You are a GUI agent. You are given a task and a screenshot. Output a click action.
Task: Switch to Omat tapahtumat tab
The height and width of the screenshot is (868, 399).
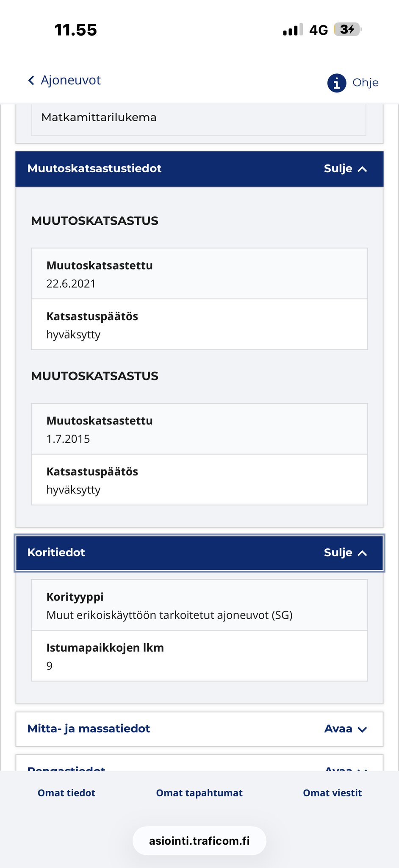tap(199, 793)
